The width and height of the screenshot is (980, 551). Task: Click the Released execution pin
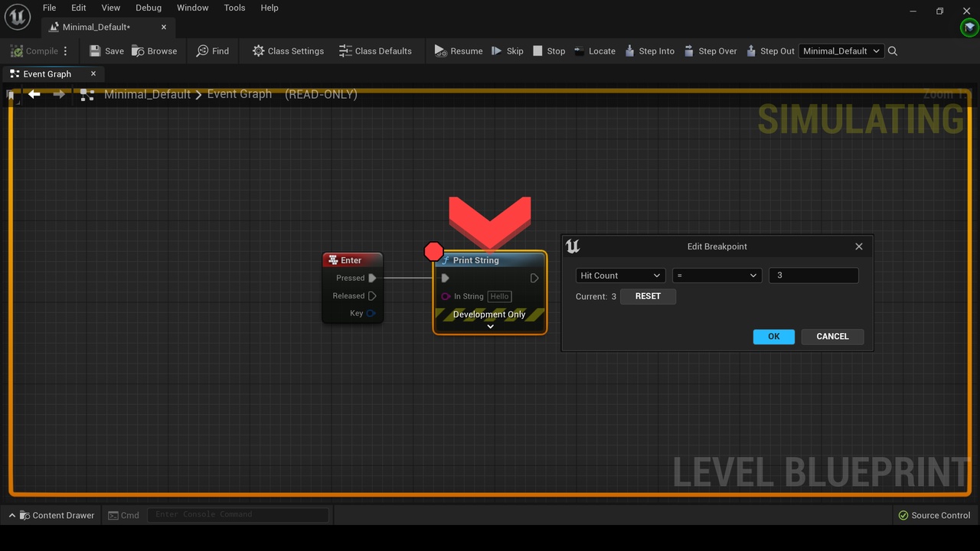372,295
